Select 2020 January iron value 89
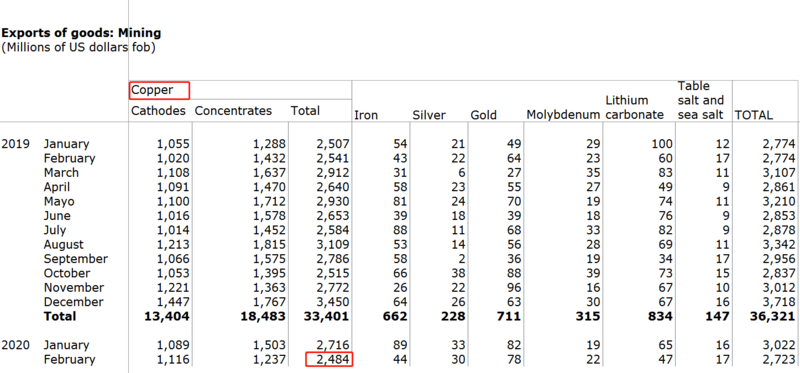Screen dimensions: 800x373 click(401, 345)
